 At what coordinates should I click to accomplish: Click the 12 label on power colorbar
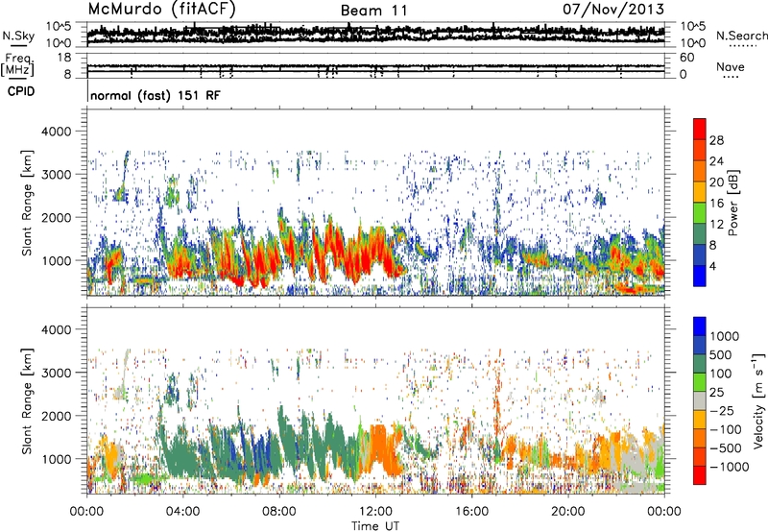pyautogui.click(x=716, y=225)
